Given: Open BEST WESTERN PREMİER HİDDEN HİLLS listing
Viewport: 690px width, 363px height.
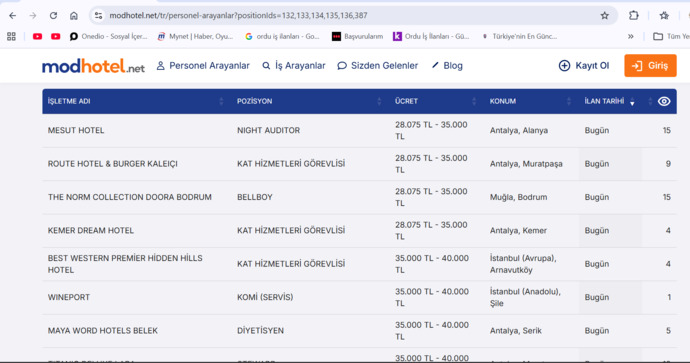Looking at the screenshot, I should 125,264.
